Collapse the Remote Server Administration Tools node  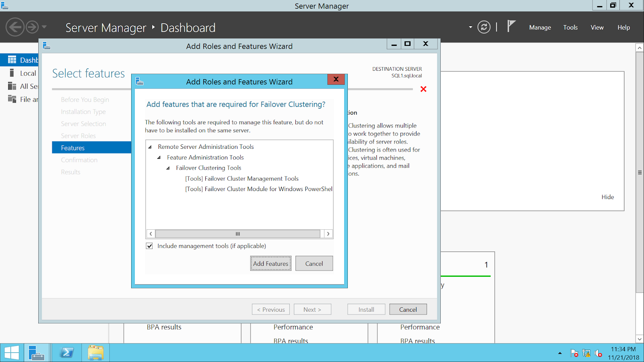[150, 147]
